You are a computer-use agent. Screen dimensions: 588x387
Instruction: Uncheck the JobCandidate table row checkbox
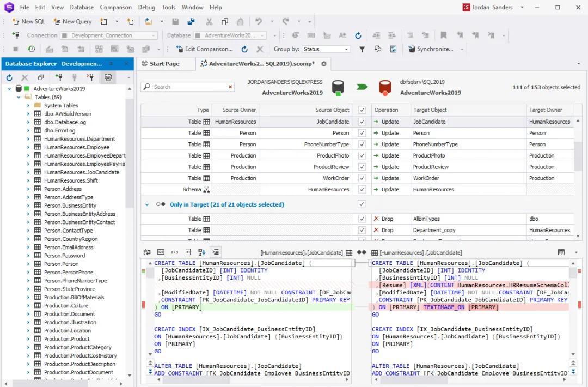click(x=362, y=122)
